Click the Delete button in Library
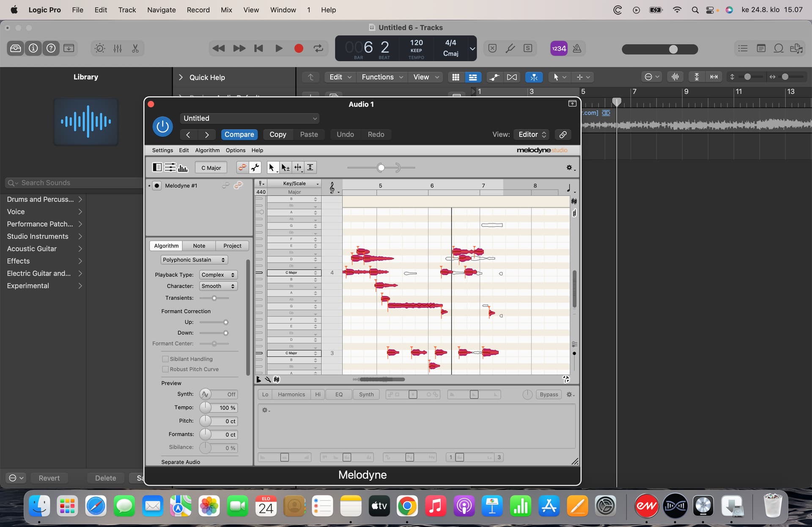Image resolution: width=812 pixels, height=527 pixels. coord(106,478)
